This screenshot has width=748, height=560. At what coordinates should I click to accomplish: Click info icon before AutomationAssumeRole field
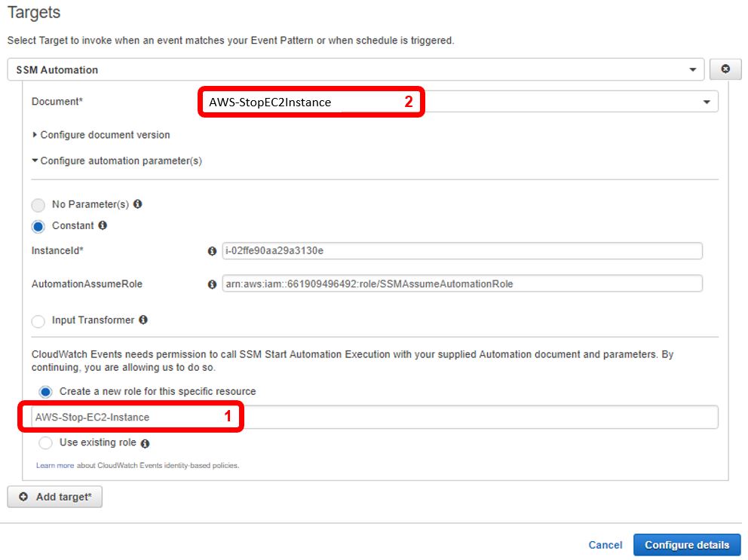point(212,284)
